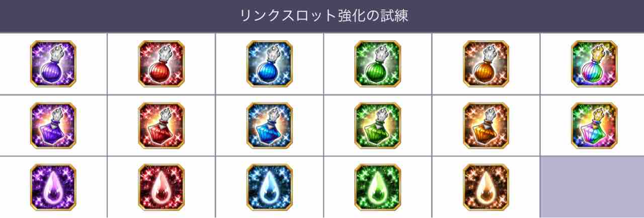
Task: Pick the purple droplet icon
Action: pyautogui.click(x=53, y=187)
